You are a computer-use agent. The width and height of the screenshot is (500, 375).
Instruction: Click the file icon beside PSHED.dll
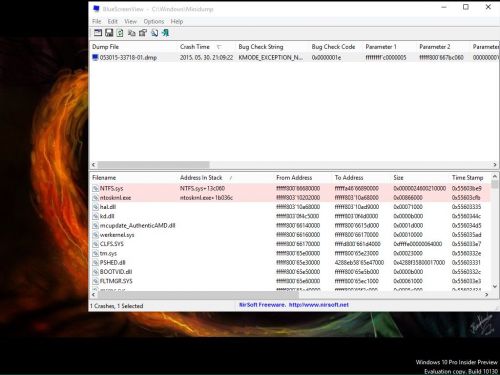pyautogui.click(x=96, y=263)
